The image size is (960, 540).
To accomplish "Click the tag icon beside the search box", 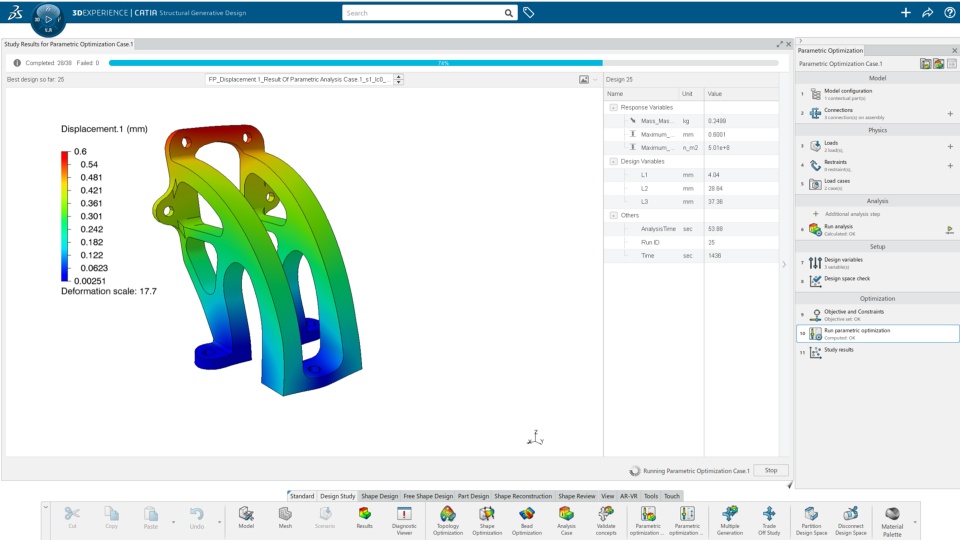I will coord(528,12).
